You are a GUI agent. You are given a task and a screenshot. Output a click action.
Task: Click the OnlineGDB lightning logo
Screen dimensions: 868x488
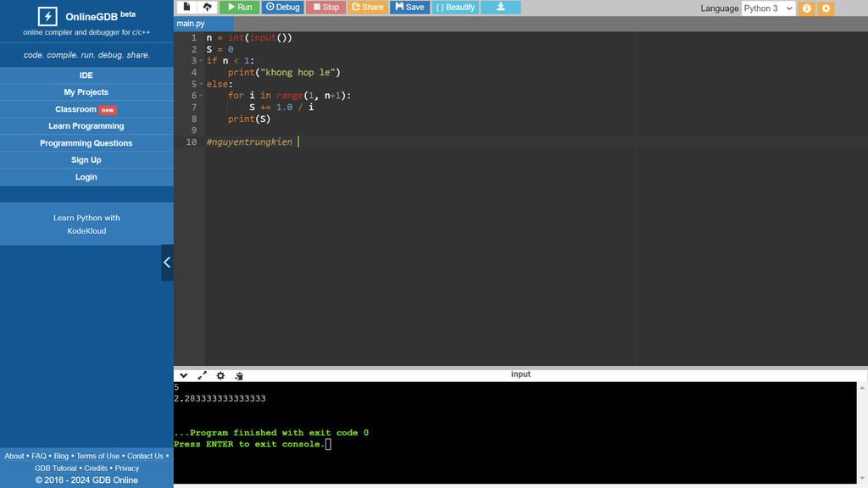[x=47, y=17]
